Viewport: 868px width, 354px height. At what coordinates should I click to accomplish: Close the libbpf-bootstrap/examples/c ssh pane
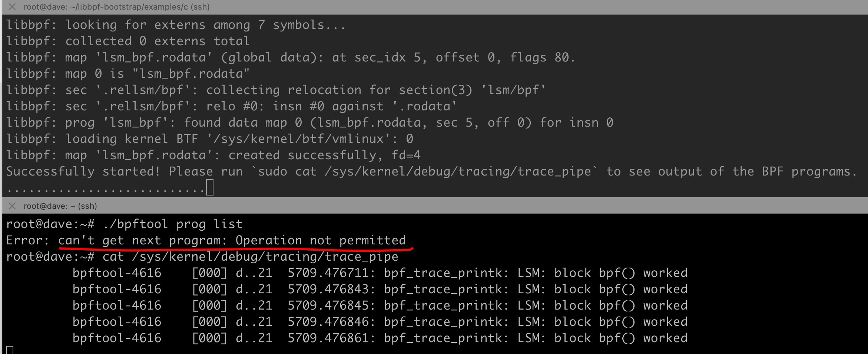tap(12, 7)
